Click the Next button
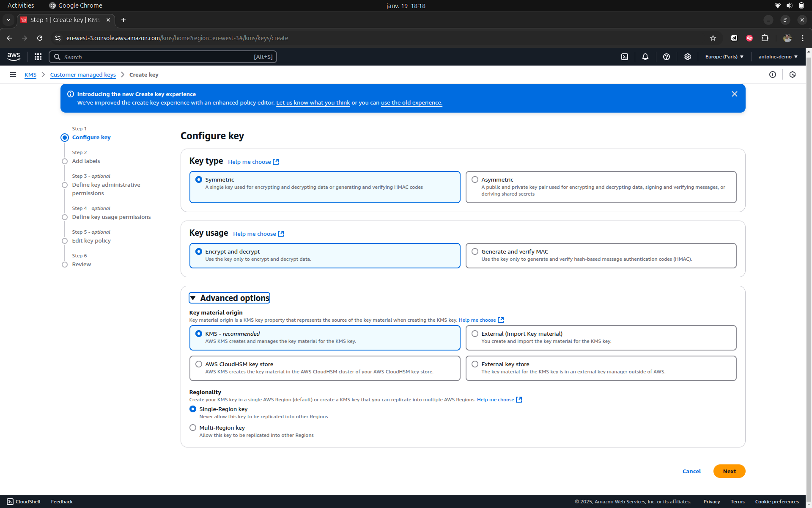Viewport: 812px width, 508px height. click(729, 471)
